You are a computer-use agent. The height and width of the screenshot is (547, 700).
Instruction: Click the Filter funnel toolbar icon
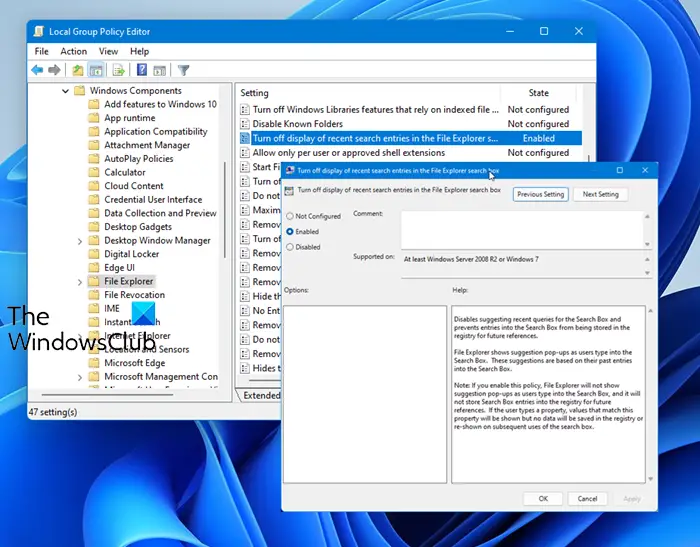coord(184,70)
